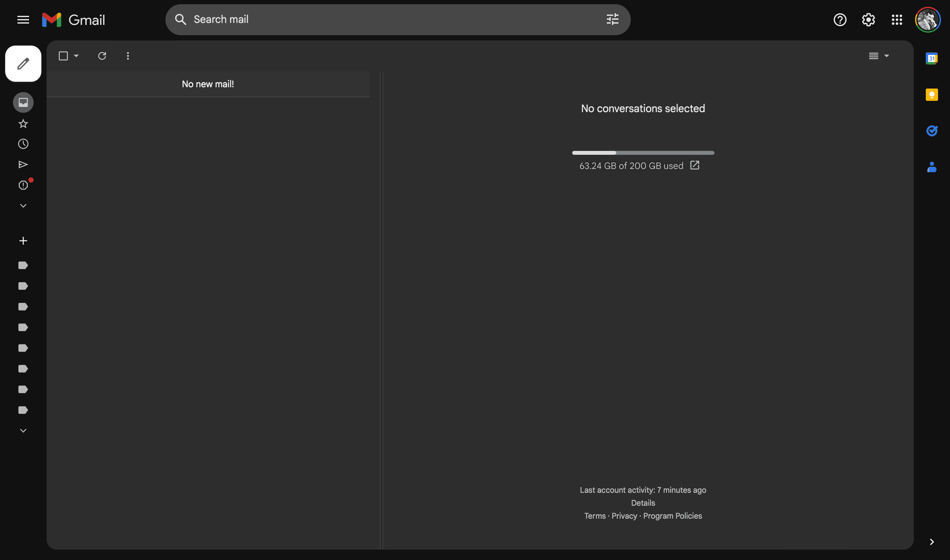Expand more labels chevron at sidebar bottom

[x=23, y=430]
